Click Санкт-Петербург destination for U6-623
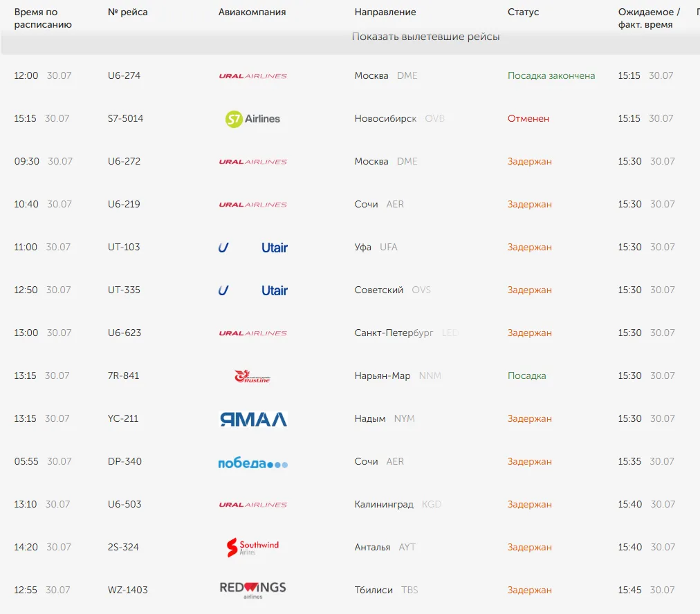Image resolution: width=700 pixels, height=614 pixels. coord(394,333)
